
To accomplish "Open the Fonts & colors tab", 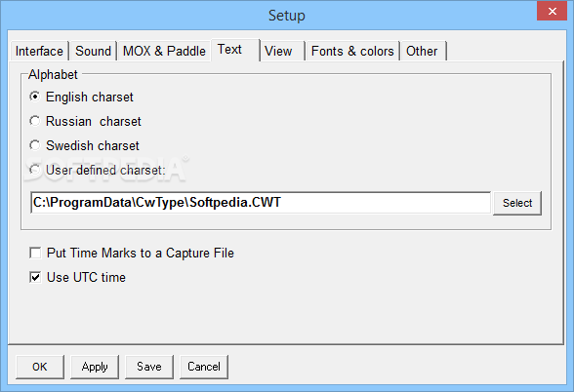I will [x=352, y=51].
